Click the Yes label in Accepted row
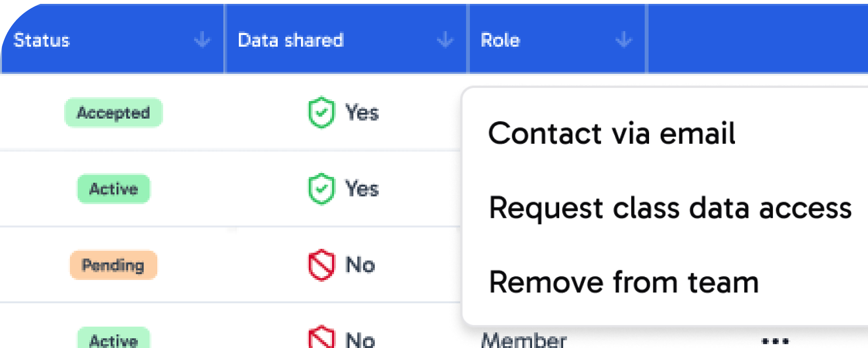This screenshot has width=868, height=348. click(x=362, y=113)
